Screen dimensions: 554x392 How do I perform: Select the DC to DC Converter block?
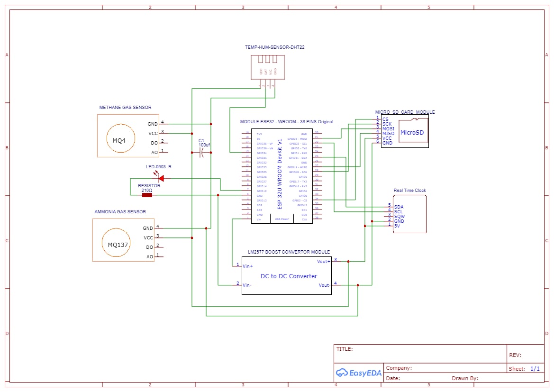click(x=287, y=276)
